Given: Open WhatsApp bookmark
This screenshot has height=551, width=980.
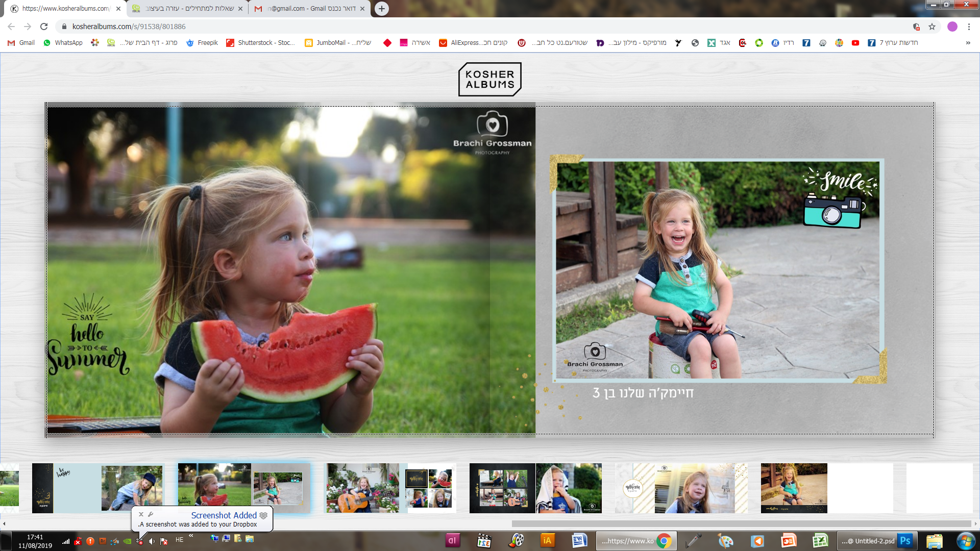Looking at the screenshot, I should 63,43.
